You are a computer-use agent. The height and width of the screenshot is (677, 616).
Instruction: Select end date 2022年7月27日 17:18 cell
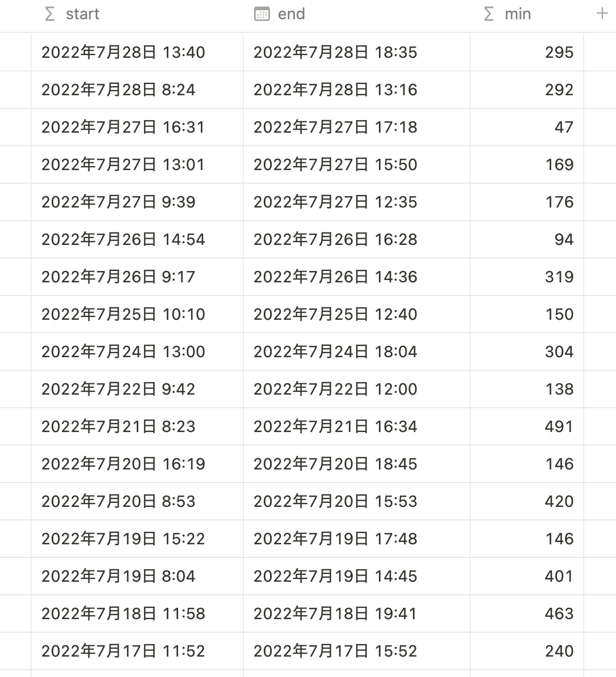coord(357,127)
